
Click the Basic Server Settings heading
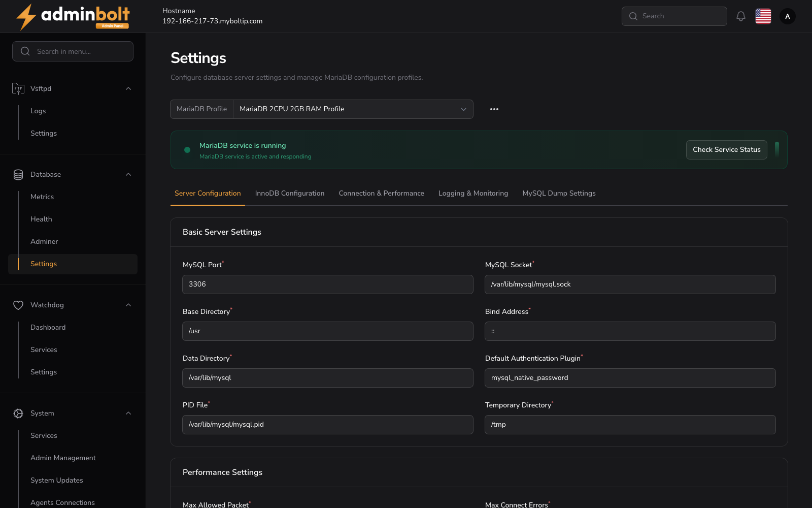pyautogui.click(x=222, y=232)
